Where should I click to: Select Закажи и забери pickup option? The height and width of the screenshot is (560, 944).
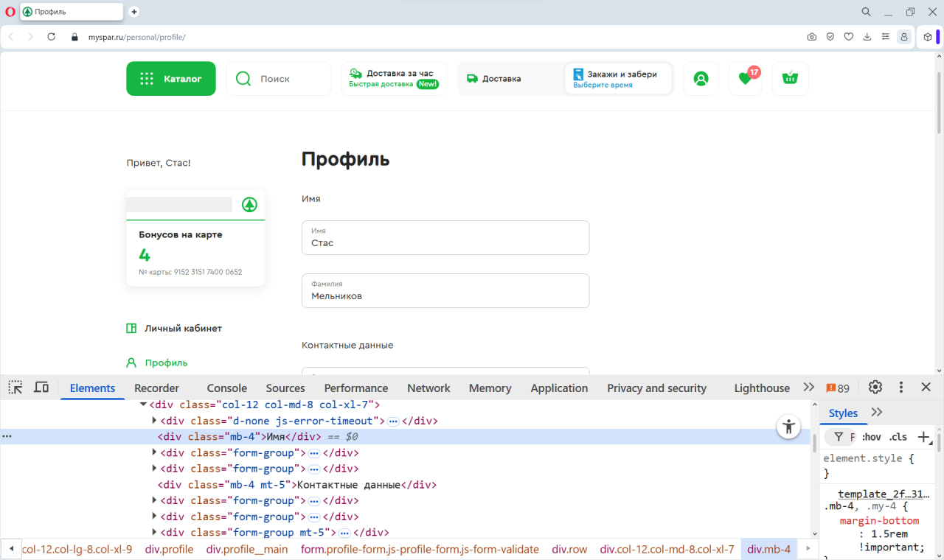coord(619,79)
